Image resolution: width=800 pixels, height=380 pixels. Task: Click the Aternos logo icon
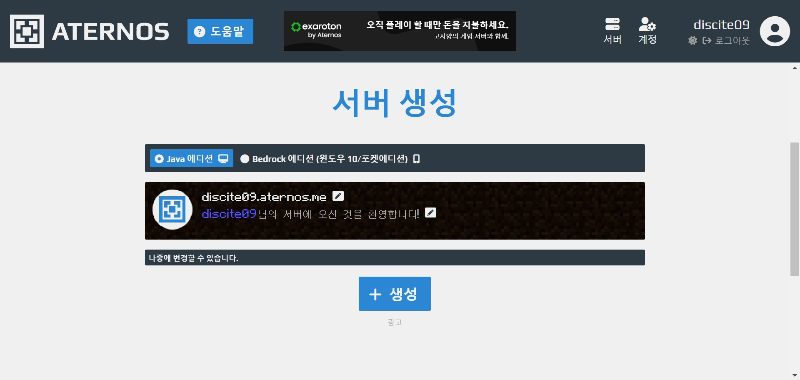pos(27,31)
